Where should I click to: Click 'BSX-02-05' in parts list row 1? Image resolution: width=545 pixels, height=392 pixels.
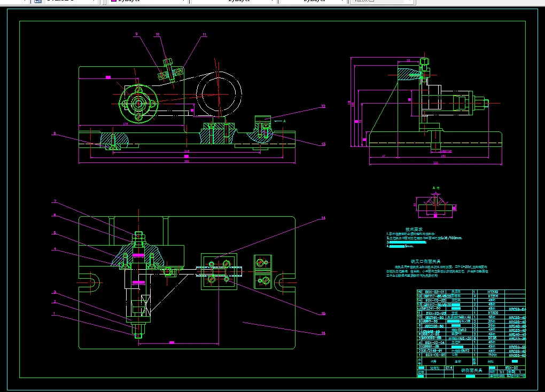[x=434, y=355]
